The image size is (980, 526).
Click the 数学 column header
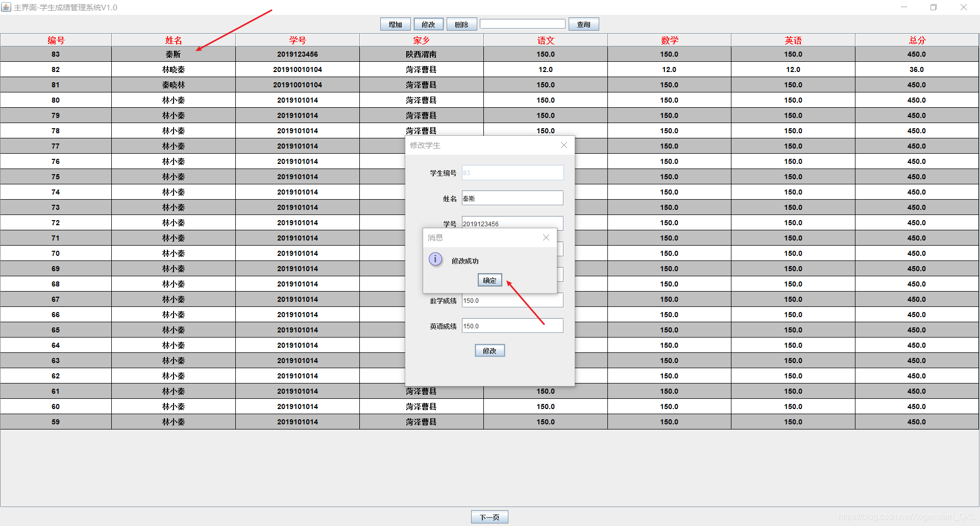coord(669,40)
